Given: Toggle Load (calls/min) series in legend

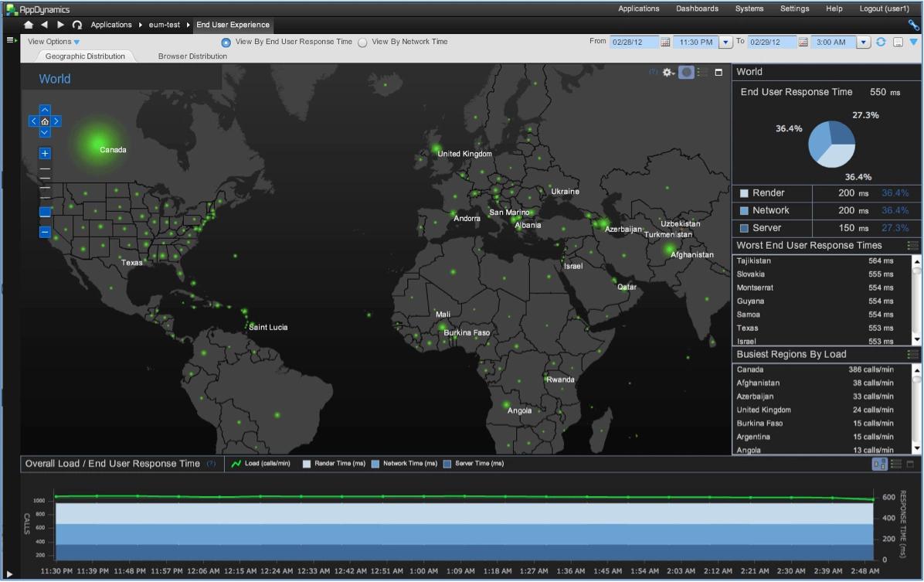Looking at the screenshot, I should [260, 464].
